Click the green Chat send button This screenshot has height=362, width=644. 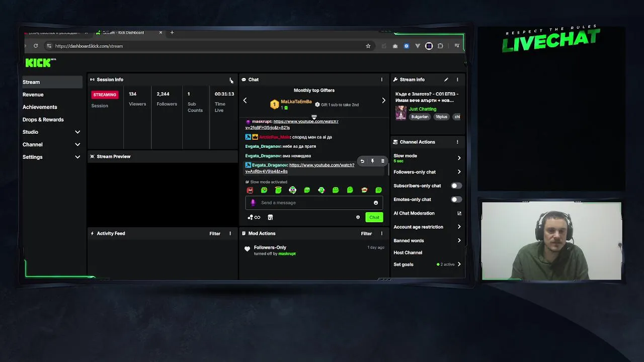[374, 217]
